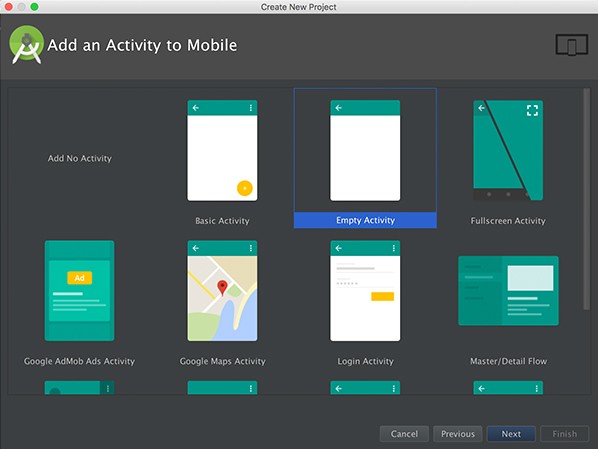This screenshot has width=598, height=449.
Task: Click the back arrow in Empty Activity preview
Action: tap(338, 108)
